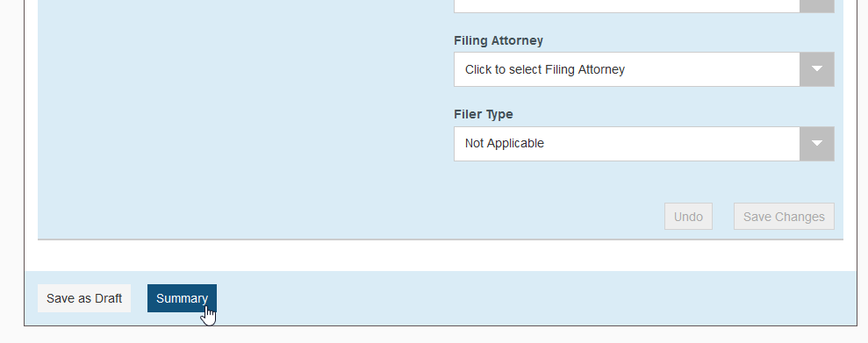868x343 pixels.
Task: Click the Filing Attorney label
Action: point(499,40)
